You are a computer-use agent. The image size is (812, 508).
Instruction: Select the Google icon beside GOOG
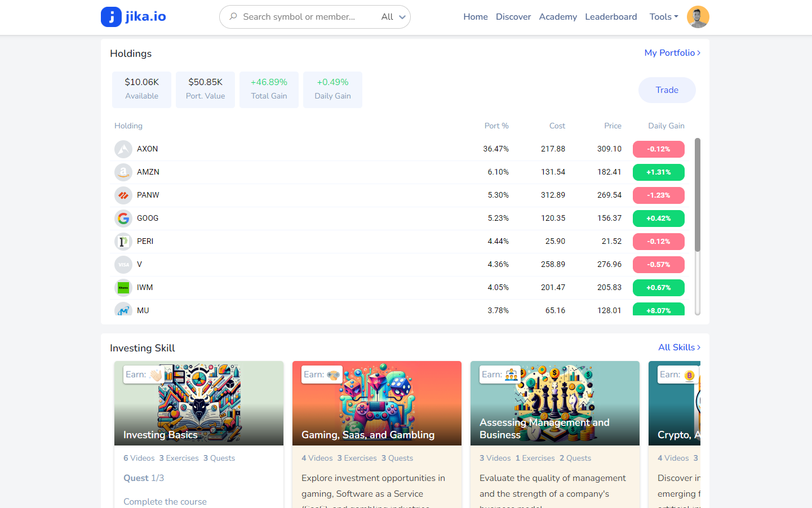tap(123, 218)
